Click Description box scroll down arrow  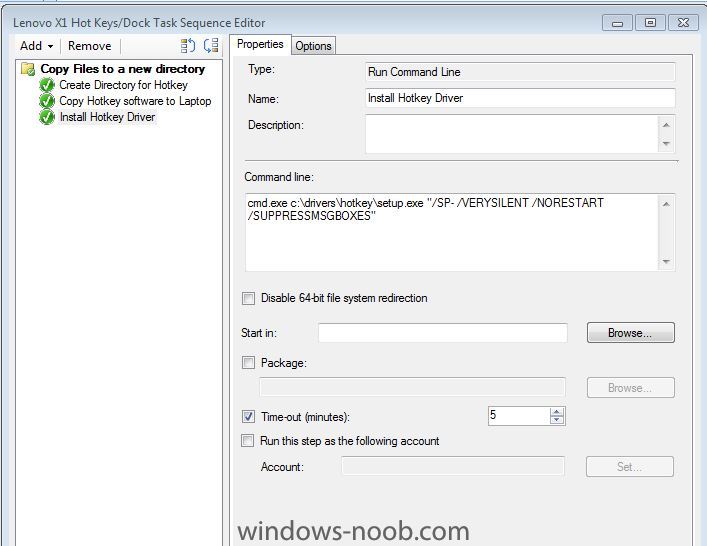[666, 143]
